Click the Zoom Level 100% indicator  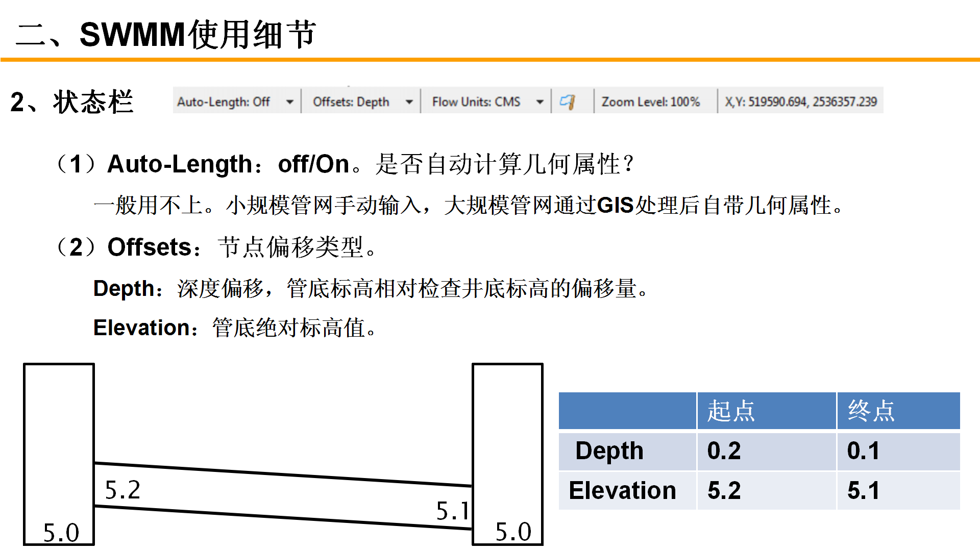650,102
